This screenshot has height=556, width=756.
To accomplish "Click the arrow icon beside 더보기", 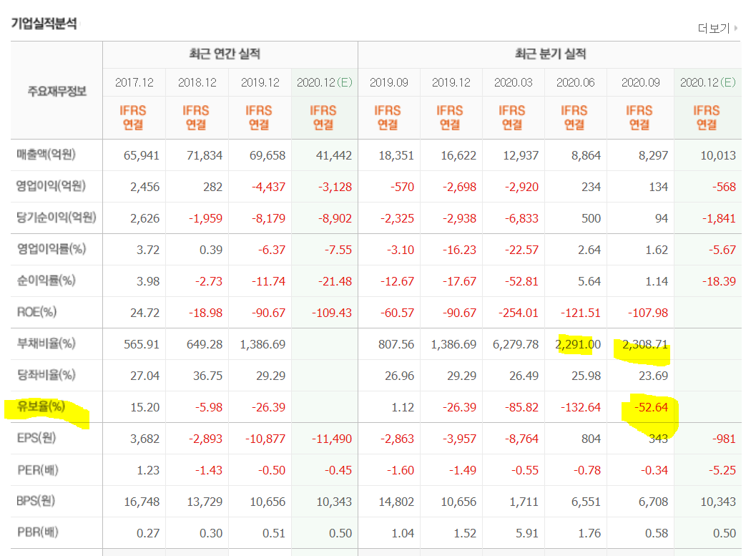I will click(x=736, y=29).
